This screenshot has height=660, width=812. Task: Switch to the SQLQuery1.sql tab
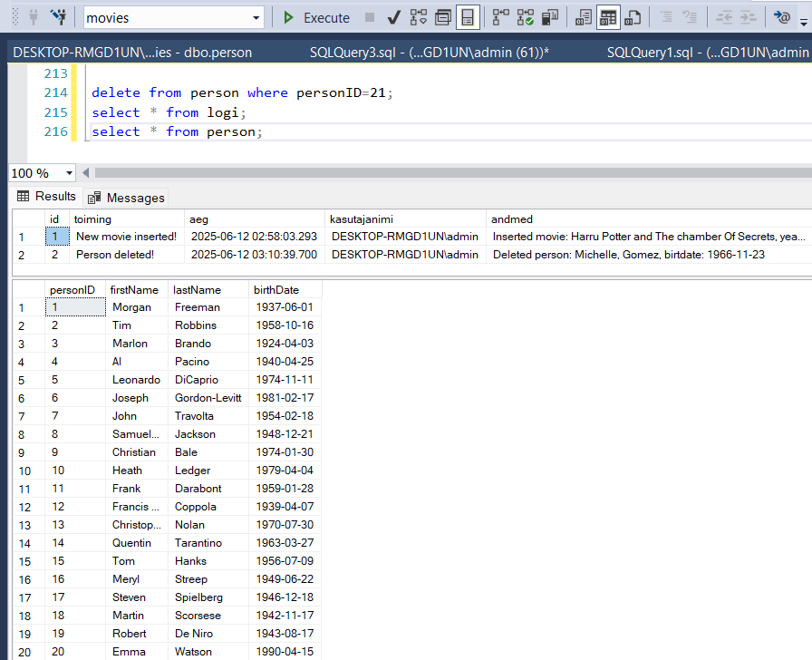[708, 53]
